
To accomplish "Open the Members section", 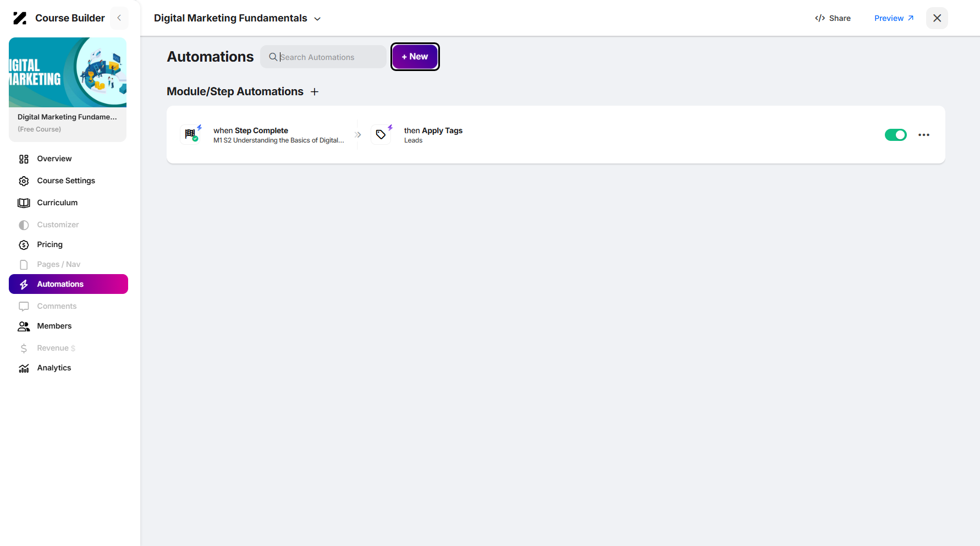I will point(68,326).
